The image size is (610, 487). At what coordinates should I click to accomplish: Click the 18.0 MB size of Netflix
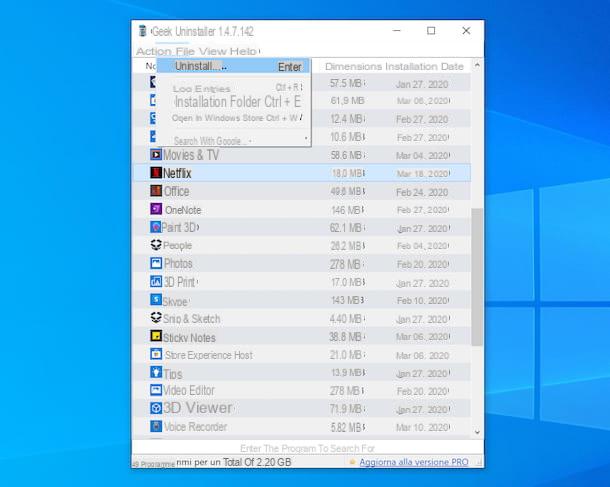(x=348, y=173)
